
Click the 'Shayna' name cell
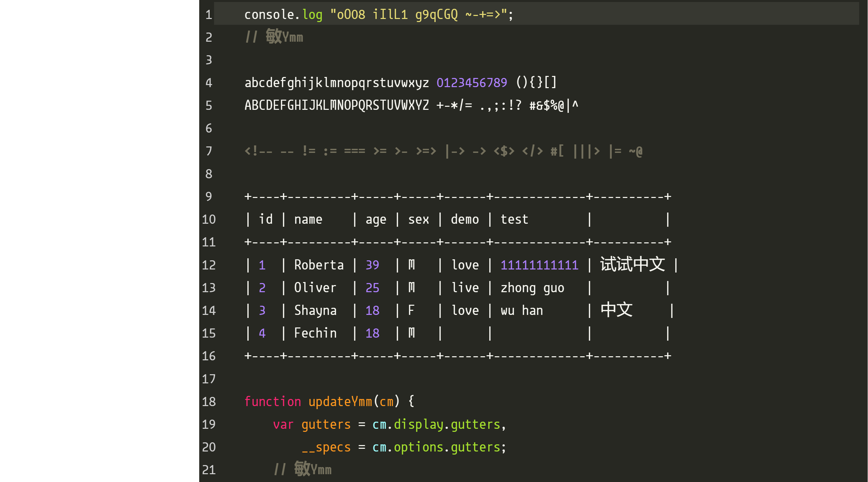coord(315,310)
